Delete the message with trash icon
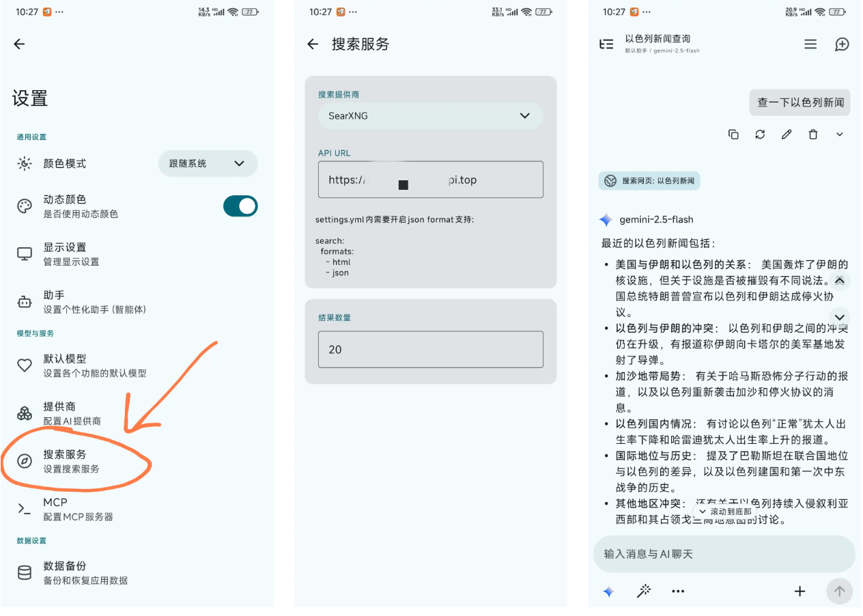The image size is (863, 616). tap(813, 135)
